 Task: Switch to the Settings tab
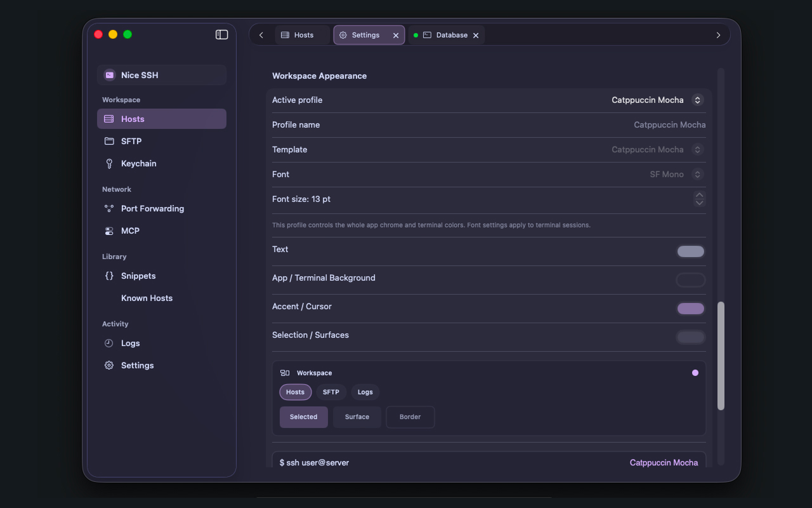(369, 35)
